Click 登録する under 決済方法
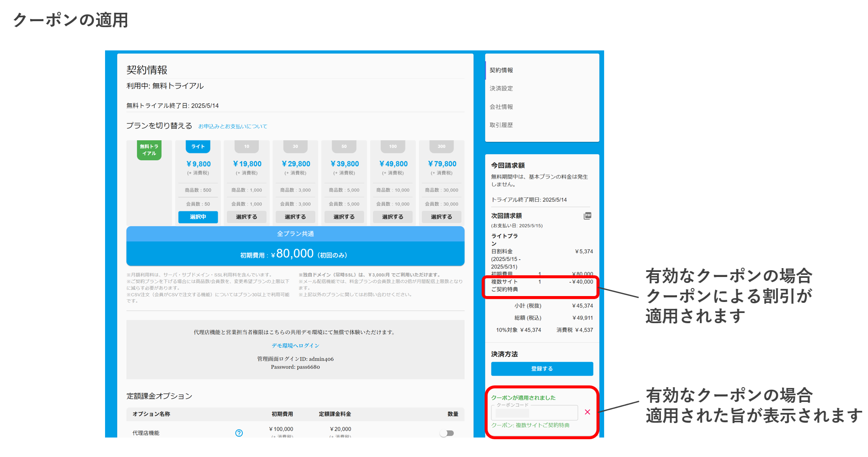This screenshot has width=868, height=457. coord(542,369)
